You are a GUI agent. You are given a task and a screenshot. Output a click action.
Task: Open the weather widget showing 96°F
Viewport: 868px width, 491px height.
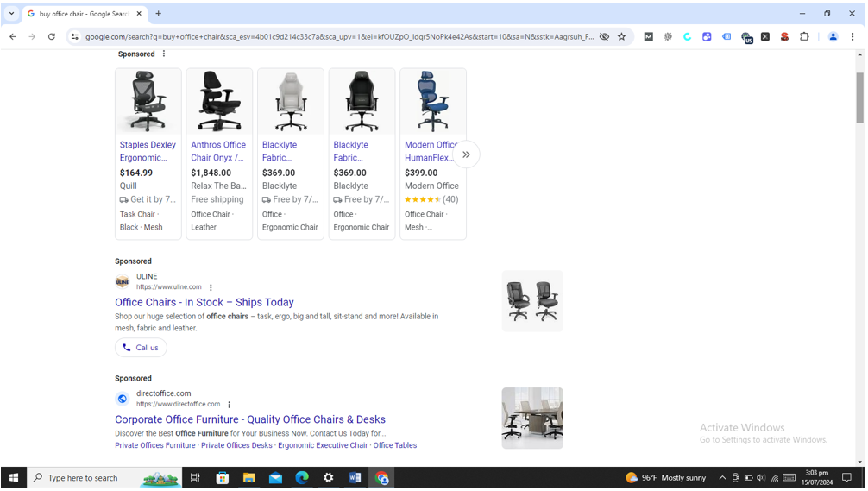click(666, 478)
